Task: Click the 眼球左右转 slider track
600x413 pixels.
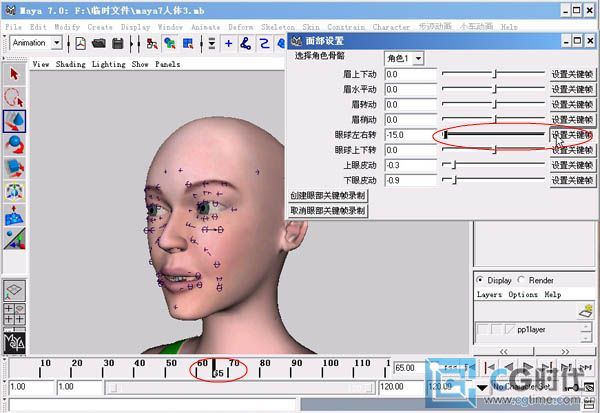Action: [x=494, y=134]
